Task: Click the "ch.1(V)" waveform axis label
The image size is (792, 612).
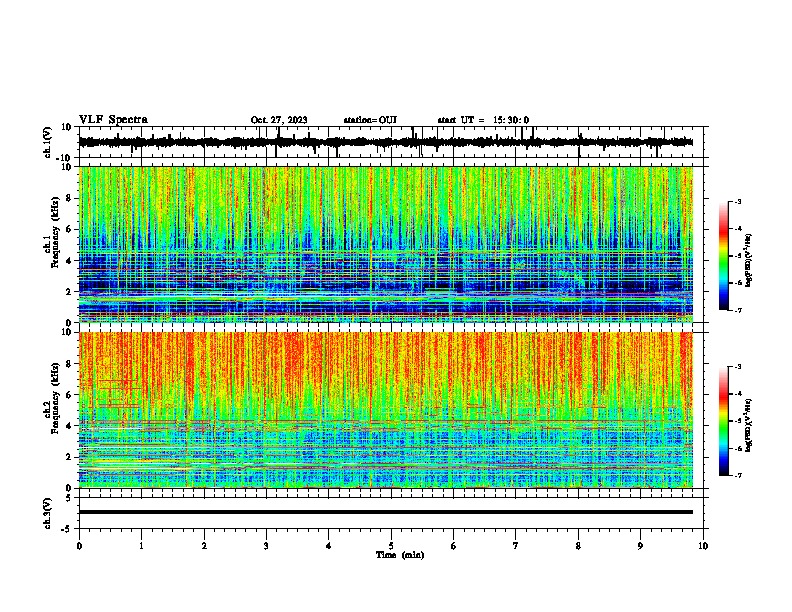Action: click(x=48, y=142)
